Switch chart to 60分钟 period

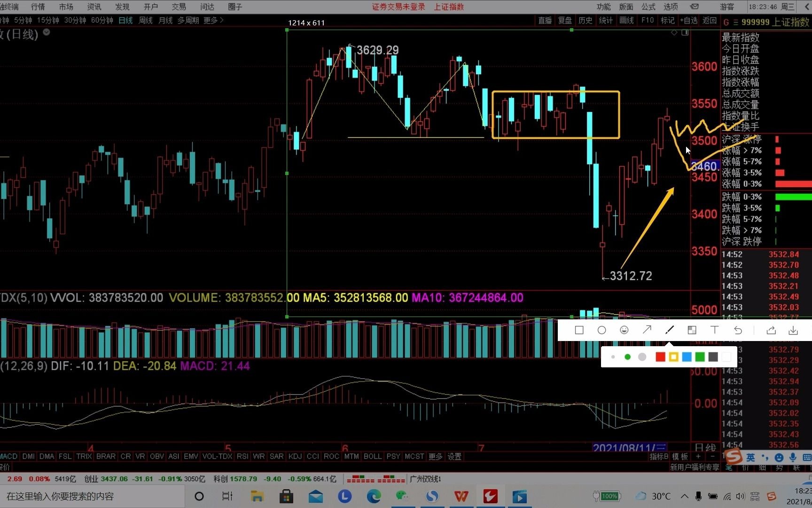(102, 20)
